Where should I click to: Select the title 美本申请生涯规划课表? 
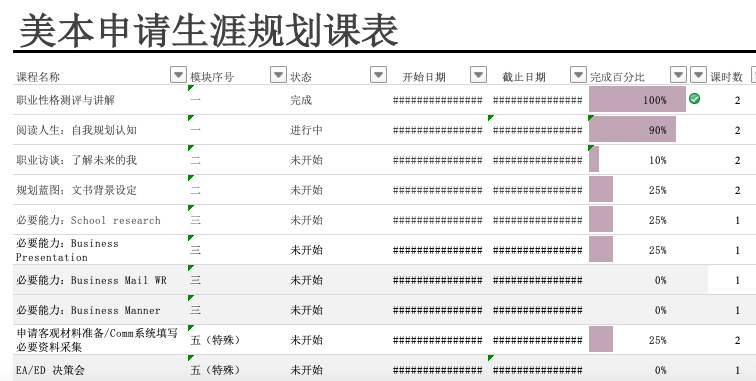[208, 31]
